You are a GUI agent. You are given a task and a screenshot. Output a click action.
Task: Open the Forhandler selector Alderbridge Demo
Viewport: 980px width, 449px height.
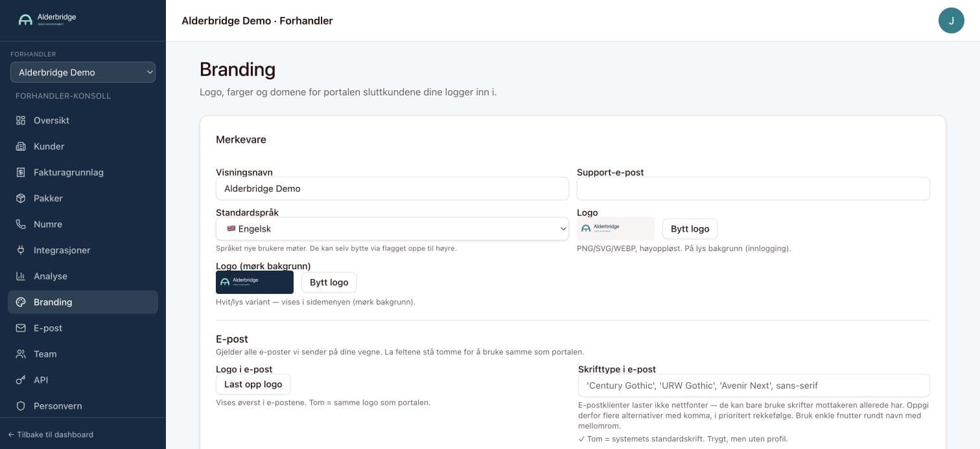coord(83,72)
